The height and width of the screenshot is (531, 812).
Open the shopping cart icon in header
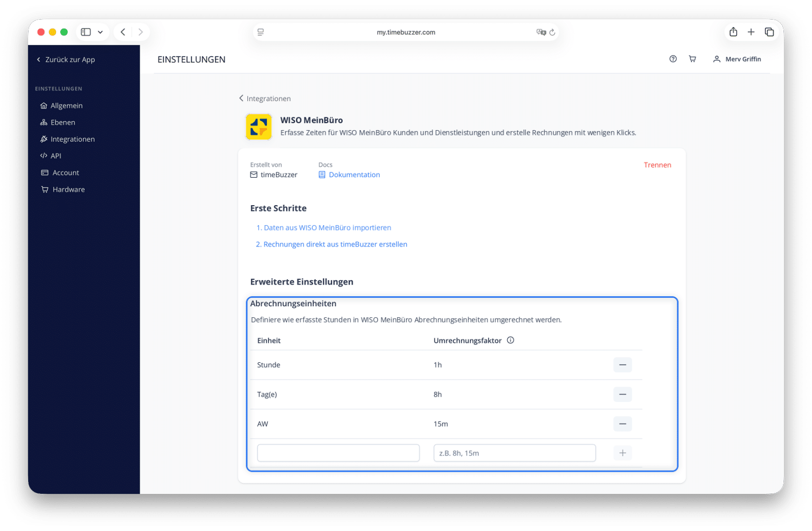(693, 59)
